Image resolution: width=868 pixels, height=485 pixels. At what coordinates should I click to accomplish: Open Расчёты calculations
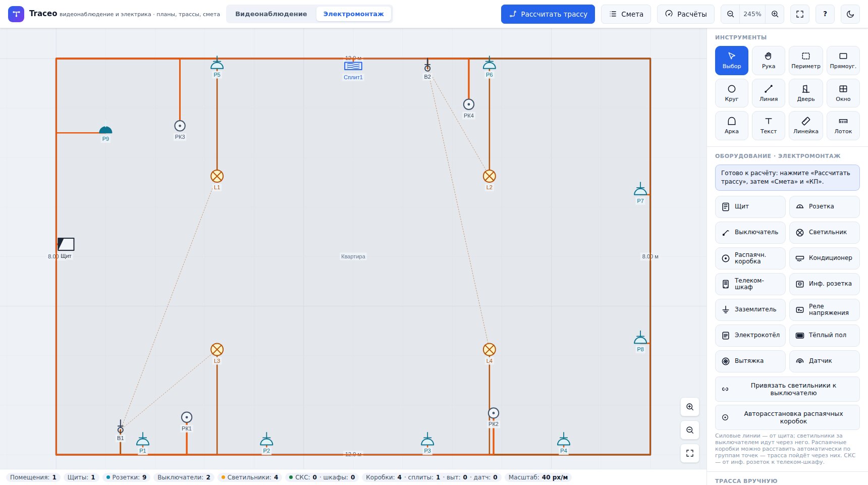click(x=686, y=14)
